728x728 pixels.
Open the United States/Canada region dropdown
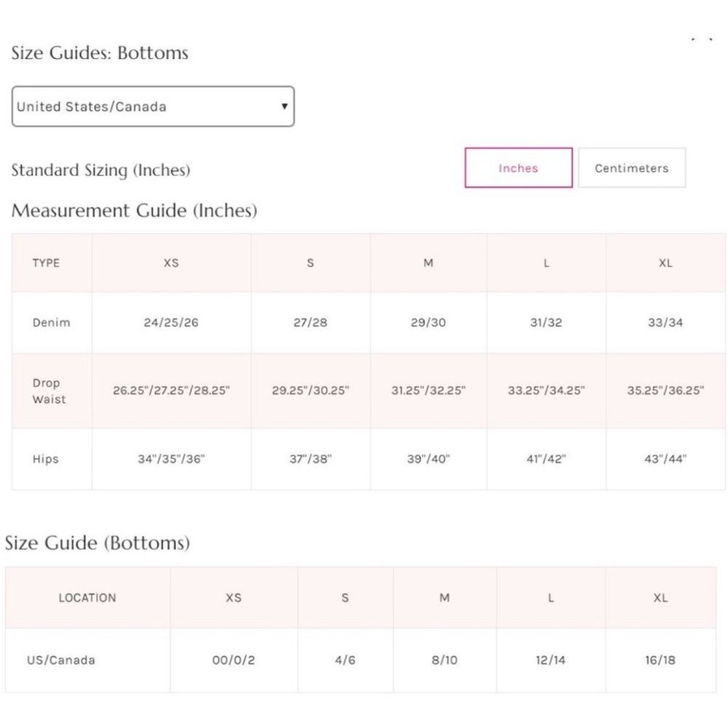click(x=153, y=106)
